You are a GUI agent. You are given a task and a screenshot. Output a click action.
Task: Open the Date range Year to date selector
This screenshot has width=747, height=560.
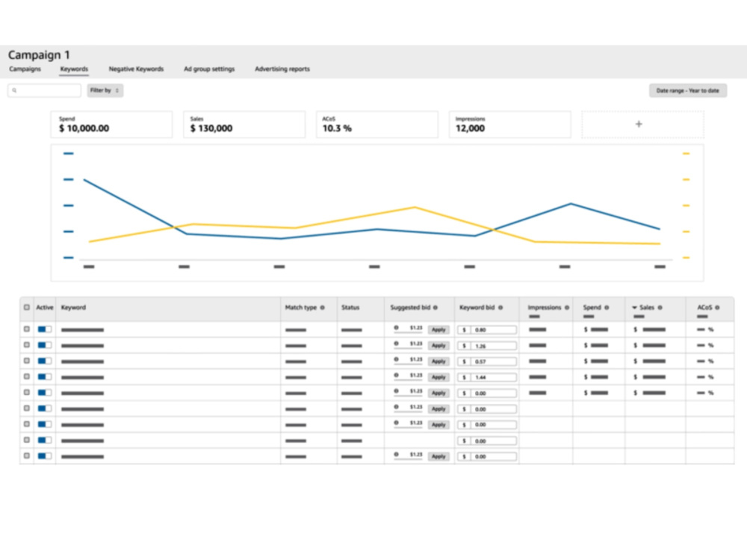tap(688, 90)
